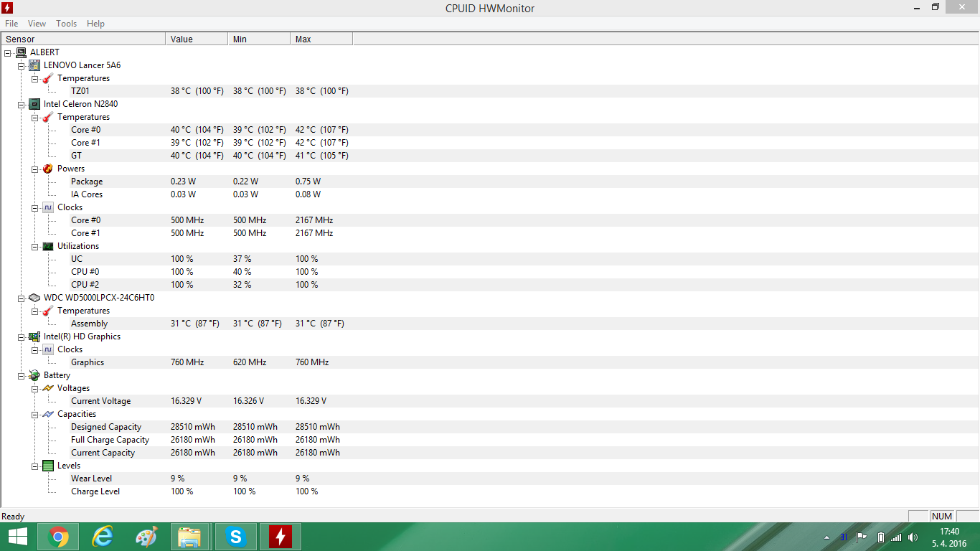Click the Sensor column header
The height and width of the screenshot is (551, 980).
83,39
